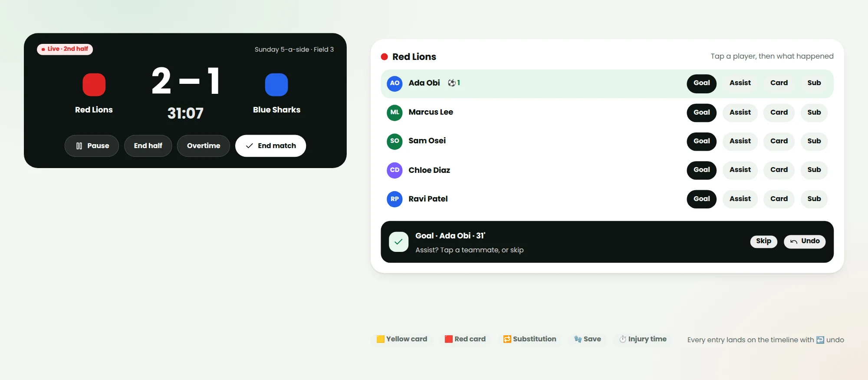Screen dimensions: 868x380
Task: Click Marcus Lee's ML avatar
Action: click(x=395, y=112)
